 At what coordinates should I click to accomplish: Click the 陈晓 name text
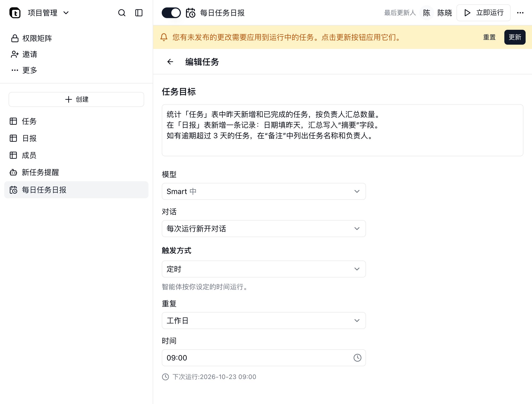pyautogui.click(x=444, y=13)
